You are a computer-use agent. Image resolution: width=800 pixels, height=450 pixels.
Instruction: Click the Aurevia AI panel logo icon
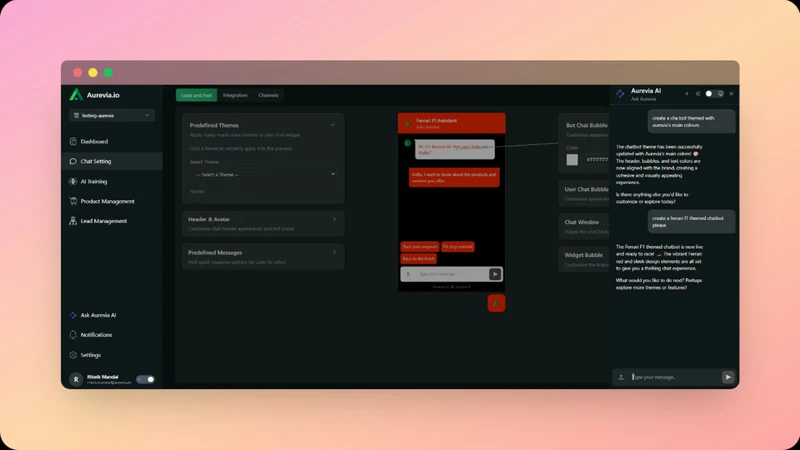point(620,94)
